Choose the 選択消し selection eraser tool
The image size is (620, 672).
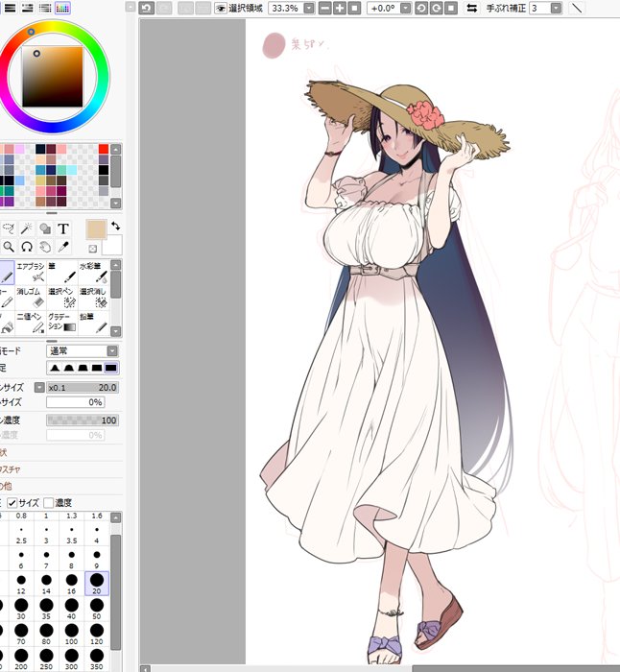click(x=93, y=298)
